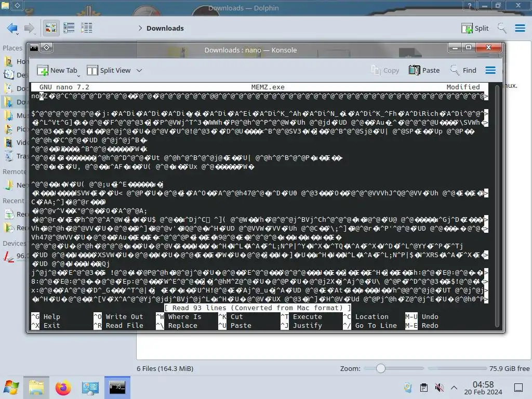Image resolution: width=532 pixels, height=399 pixels.
Task: Click ^K Cut in nano shortcuts
Action: pyautogui.click(x=231, y=316)
